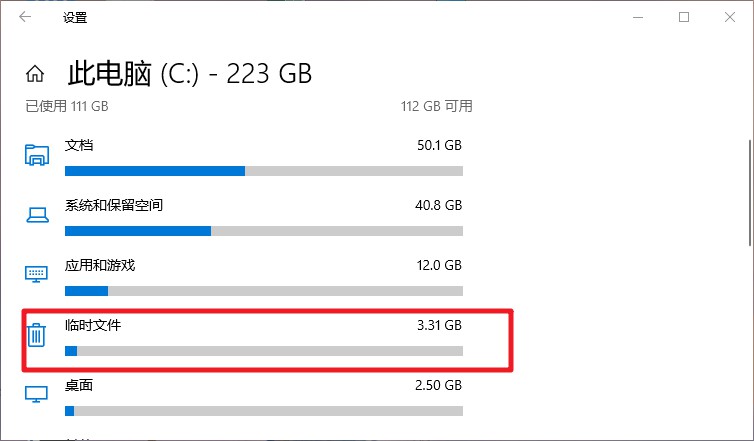Maximize the 设置 window
This screenshot has width=754, height=441.
point(684,17)
